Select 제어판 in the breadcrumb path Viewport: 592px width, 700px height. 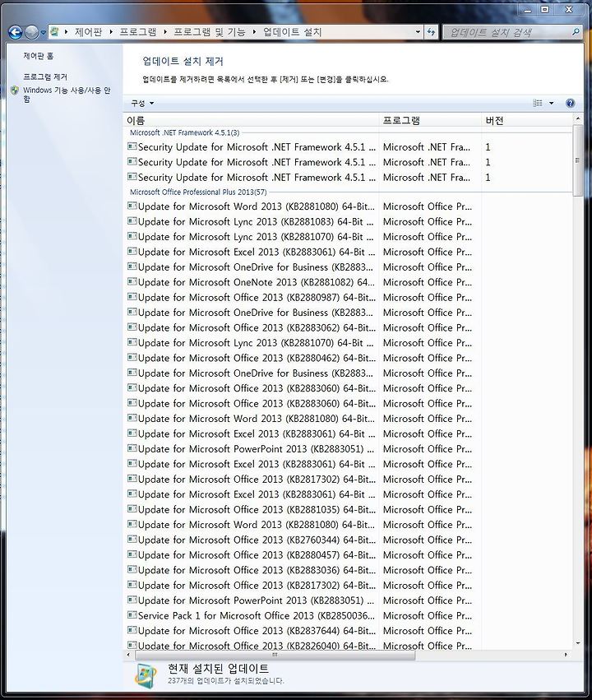point(88,32)
